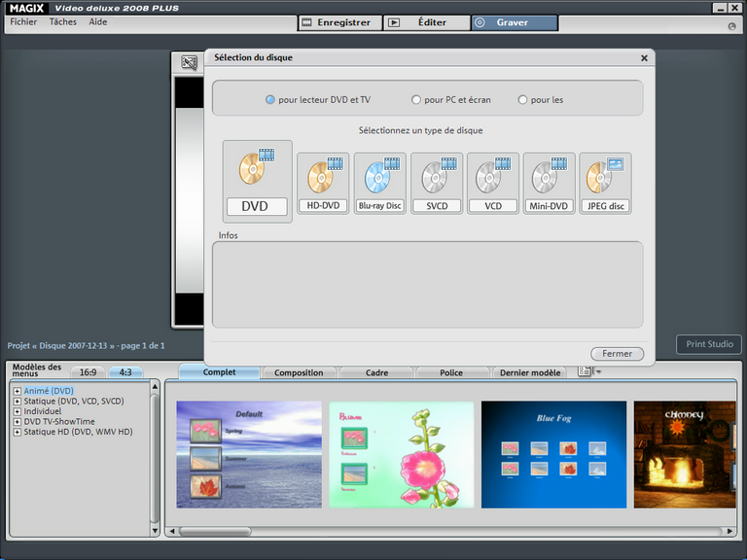Viewport: 747px width, 560px height.
Task: Select the Blue Fog menu template
Action: point(554,455)
